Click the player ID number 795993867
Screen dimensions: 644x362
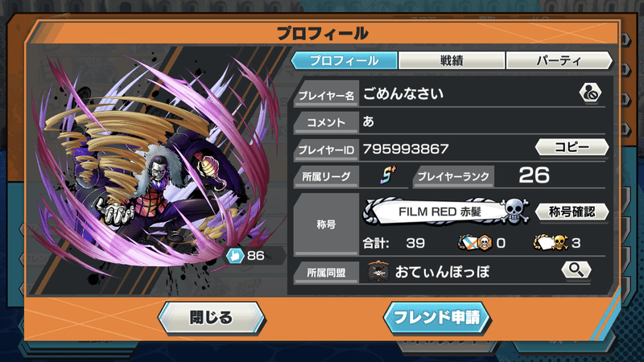(406, 149)
